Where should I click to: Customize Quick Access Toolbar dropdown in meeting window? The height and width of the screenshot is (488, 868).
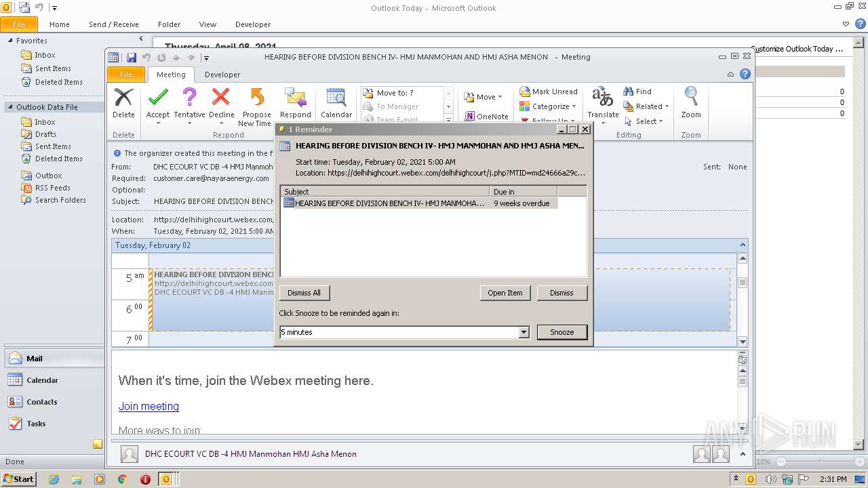click(206, 58)
